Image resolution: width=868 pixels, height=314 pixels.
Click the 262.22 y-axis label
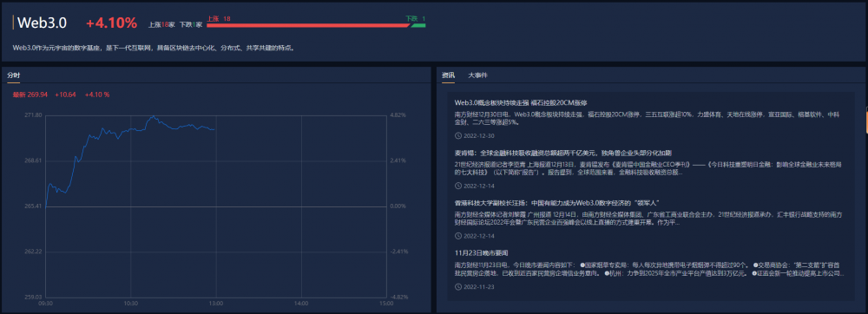[33, 252]
